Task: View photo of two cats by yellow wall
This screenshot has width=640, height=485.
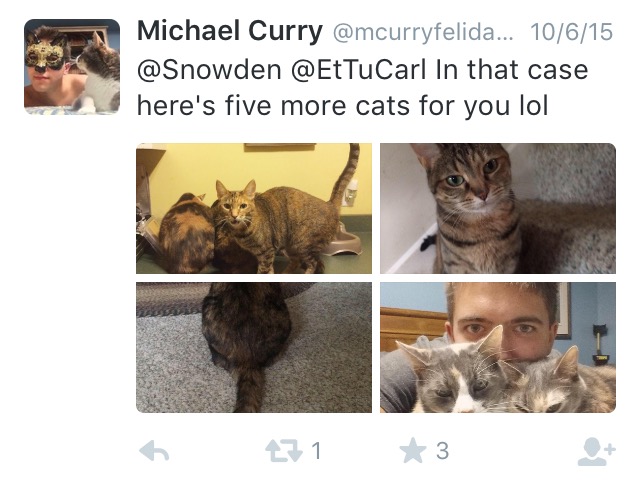Action: point(254,208)
